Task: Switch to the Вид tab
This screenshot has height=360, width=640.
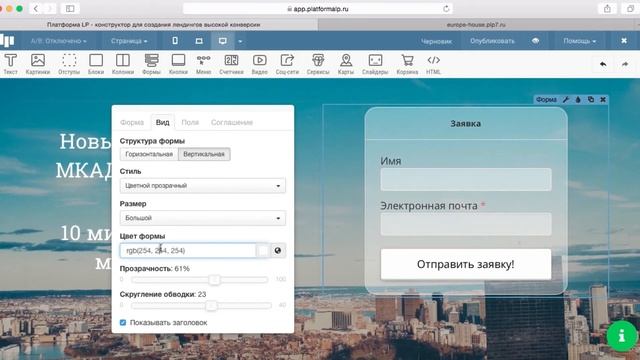Action: (162, 122)
